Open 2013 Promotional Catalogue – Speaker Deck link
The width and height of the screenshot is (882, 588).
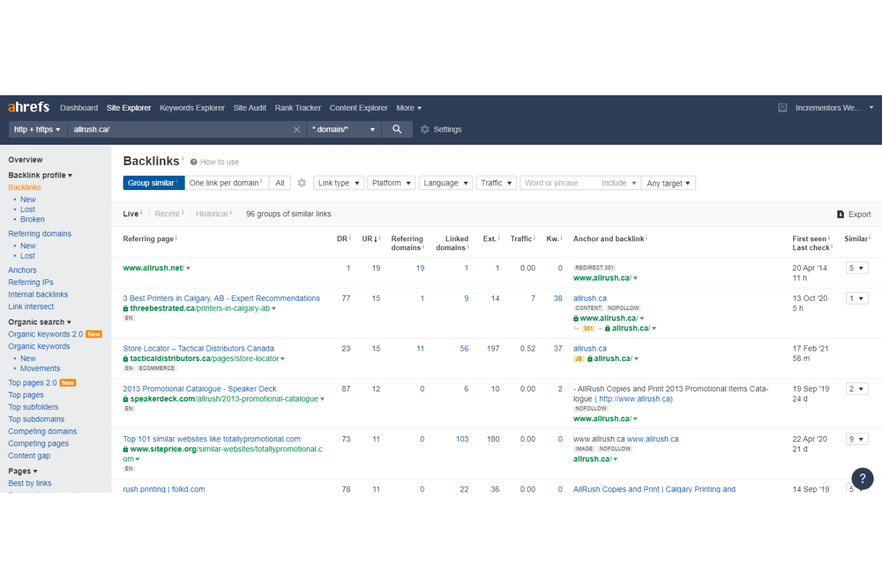(x=200, y=389)
